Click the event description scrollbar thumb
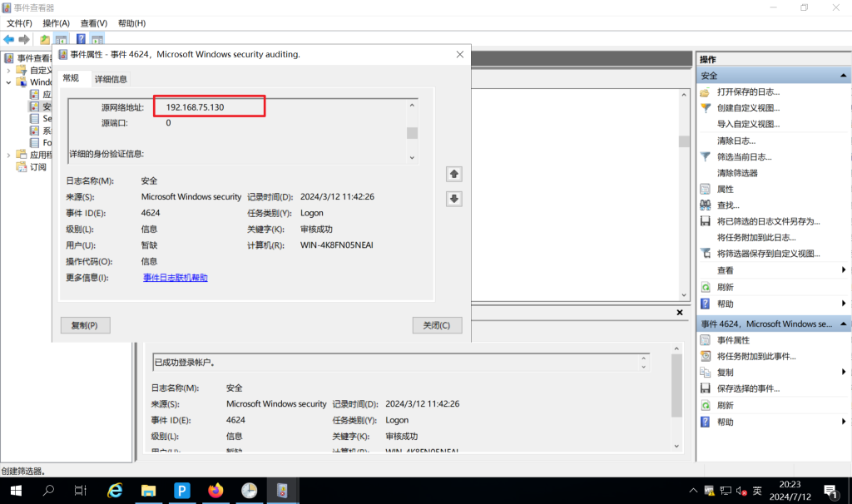 [x=412, y=133]
